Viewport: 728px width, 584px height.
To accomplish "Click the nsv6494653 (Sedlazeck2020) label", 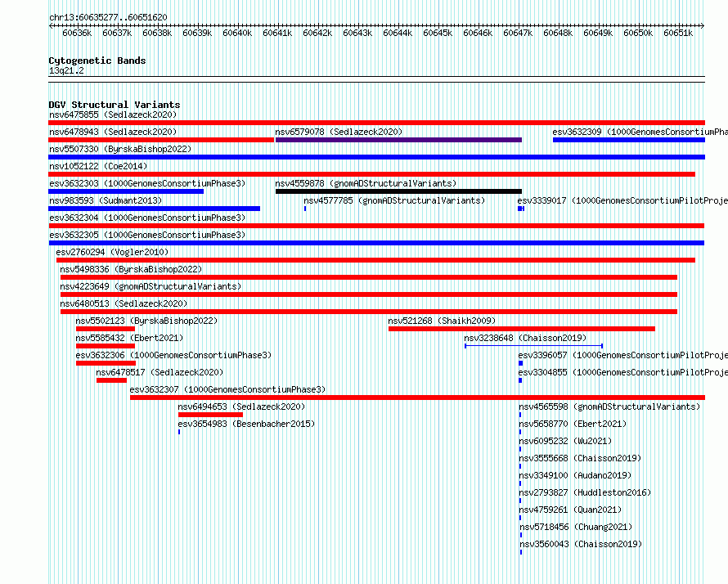I will [x=241, y=407].
